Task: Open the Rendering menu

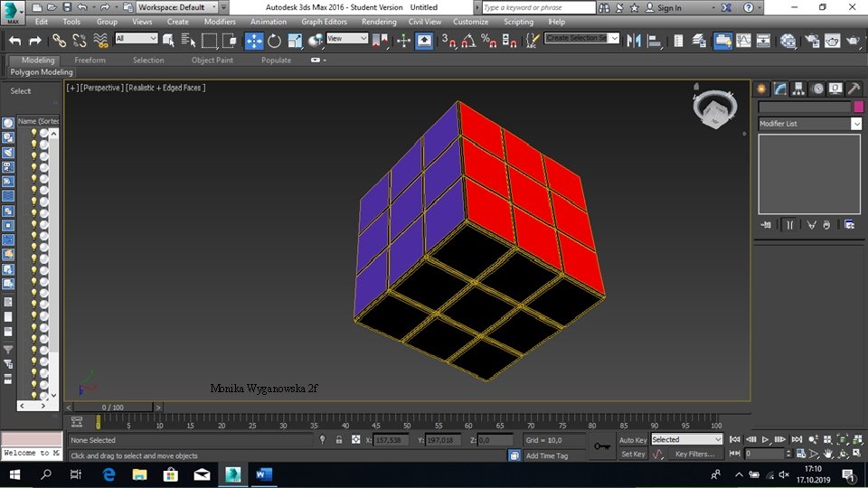Action: (379, 22)
